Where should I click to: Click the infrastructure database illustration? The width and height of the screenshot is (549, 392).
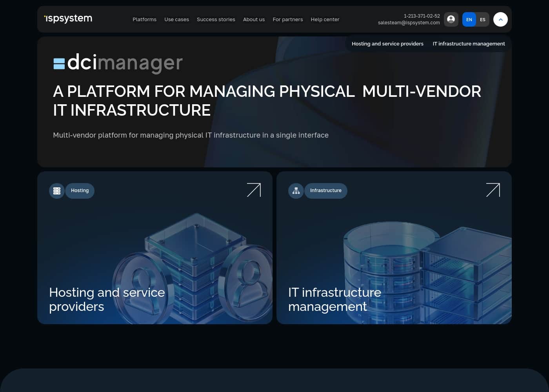(427, 272)
